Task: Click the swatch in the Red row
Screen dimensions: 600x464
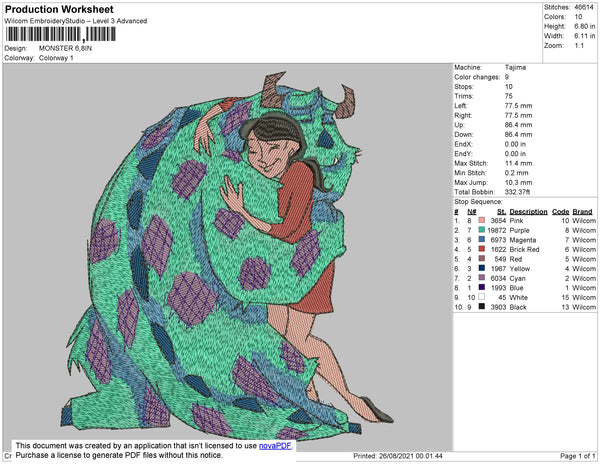Action: pyautogui.click(x=481, y=259)
